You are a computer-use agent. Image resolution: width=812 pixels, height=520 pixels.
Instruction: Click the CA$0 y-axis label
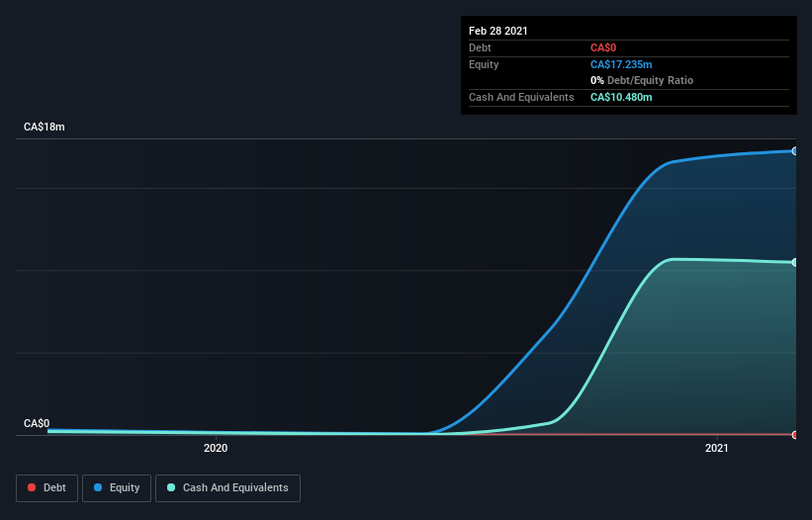37,423
